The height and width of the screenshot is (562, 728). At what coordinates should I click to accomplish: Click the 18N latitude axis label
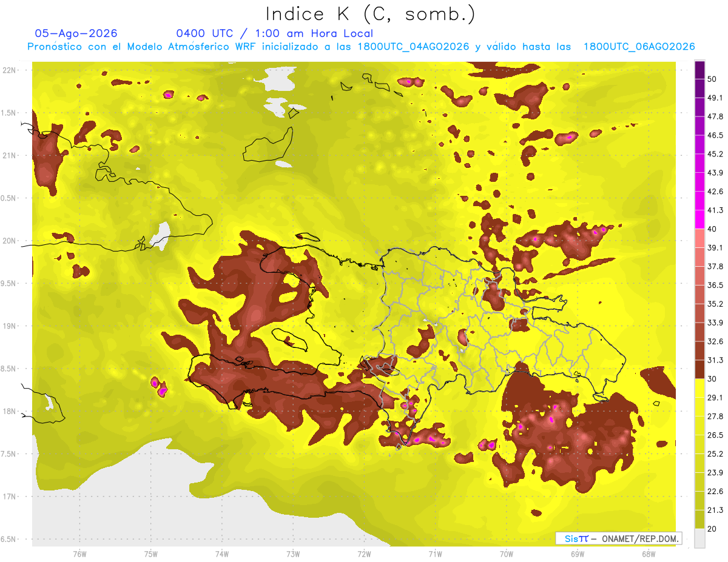tap(10, 412)
